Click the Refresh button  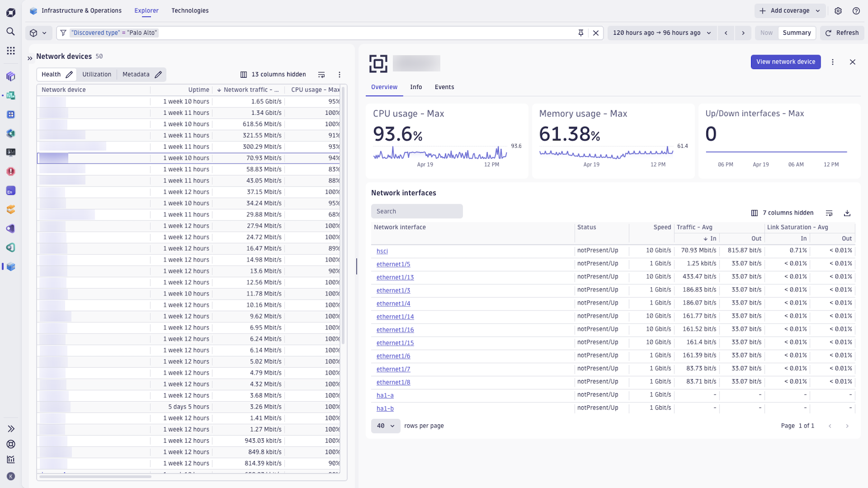point(842,33)
